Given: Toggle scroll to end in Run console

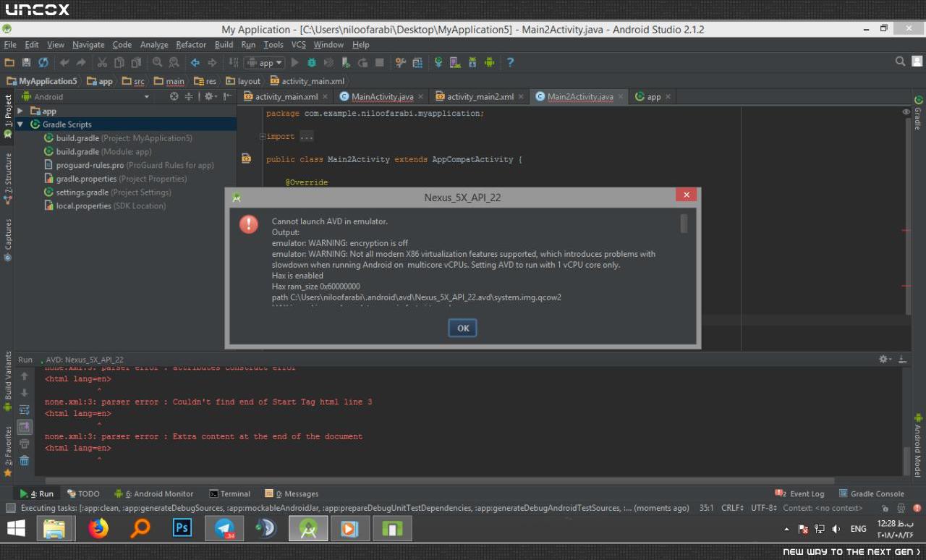Looking at the screenshot, I should pyautogui.click(x=25, y=427).
